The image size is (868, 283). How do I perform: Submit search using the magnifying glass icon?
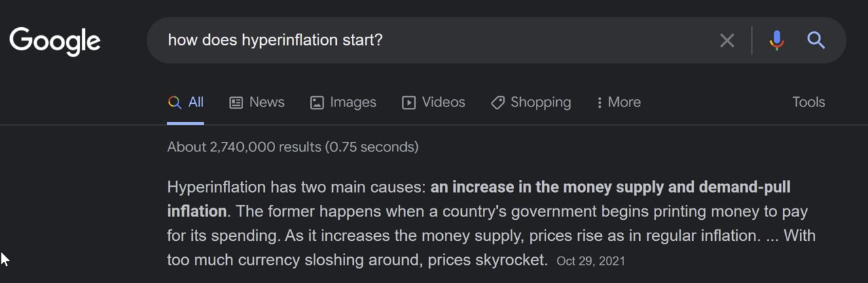(816, 41)
